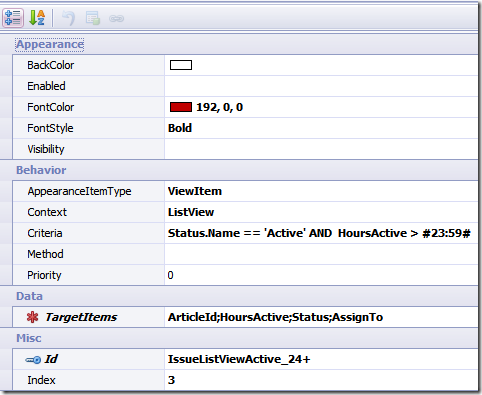482x395 pixels.
Task: Select the Priority property name
Action: [x=44, y=275]
